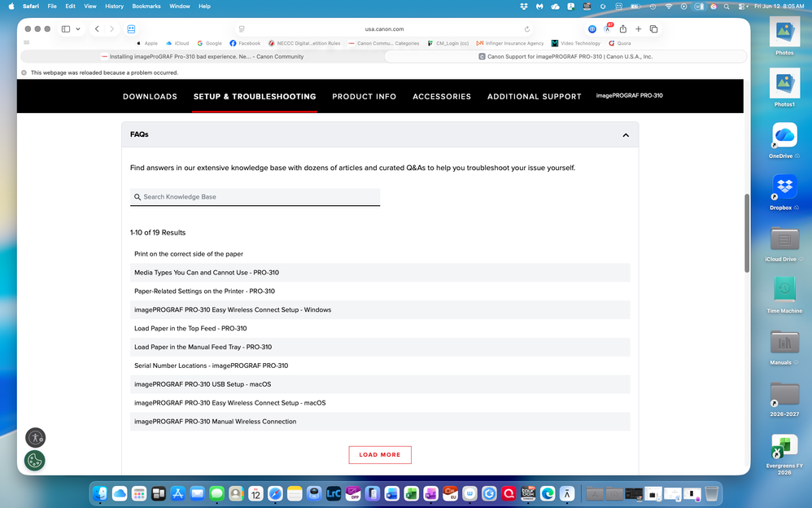Open the Bookmarks menu
The image size is (812, 508).
pyautogui.click(x=146, y=7)
